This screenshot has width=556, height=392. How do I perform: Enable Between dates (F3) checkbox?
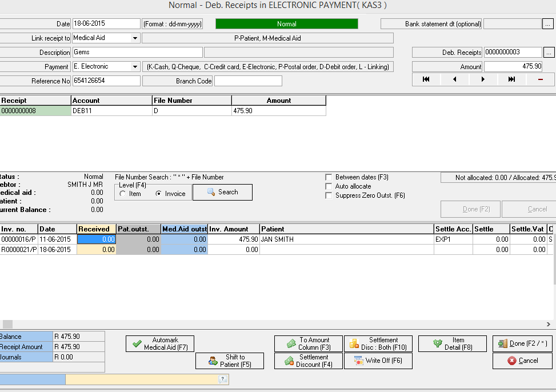coord(329,177)
